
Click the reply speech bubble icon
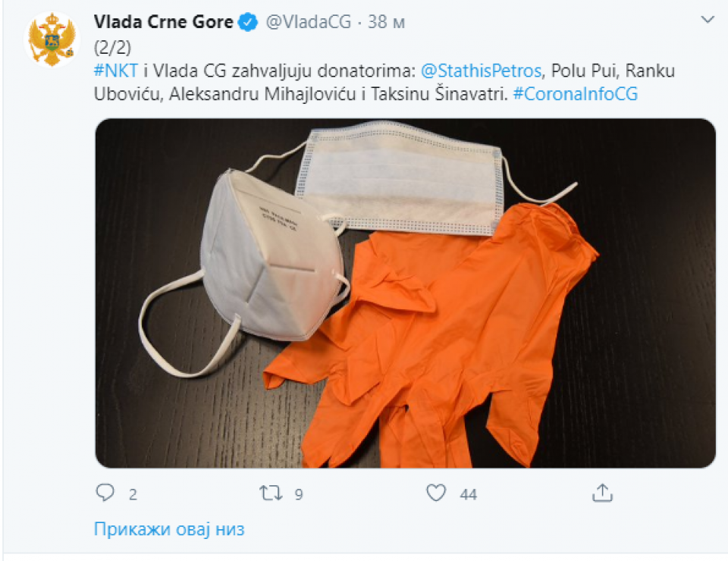[105, 492]
